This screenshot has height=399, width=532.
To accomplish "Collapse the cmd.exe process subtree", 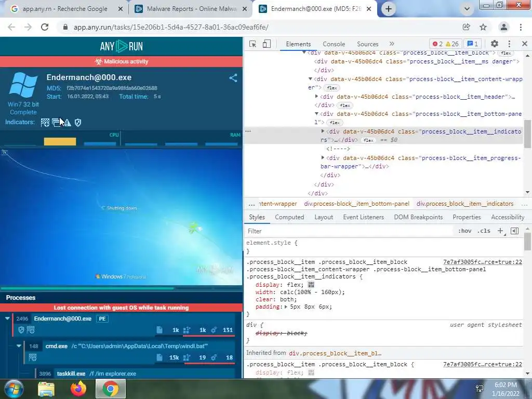I will click(x=19, y=346).
